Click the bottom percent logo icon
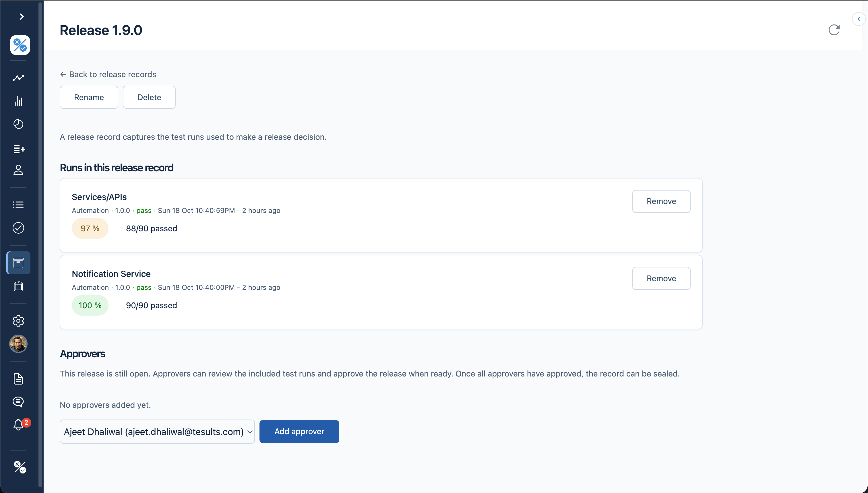 coord(20,467)
